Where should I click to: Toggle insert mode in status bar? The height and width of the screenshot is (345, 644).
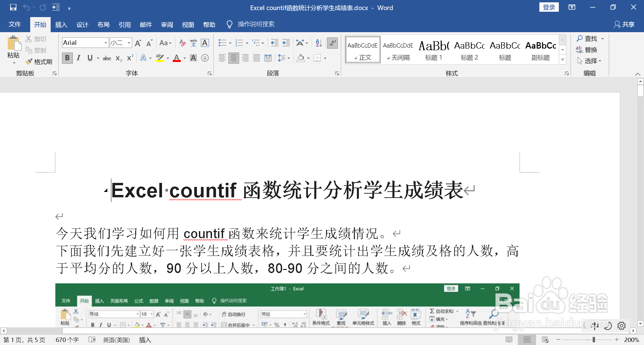145,340
